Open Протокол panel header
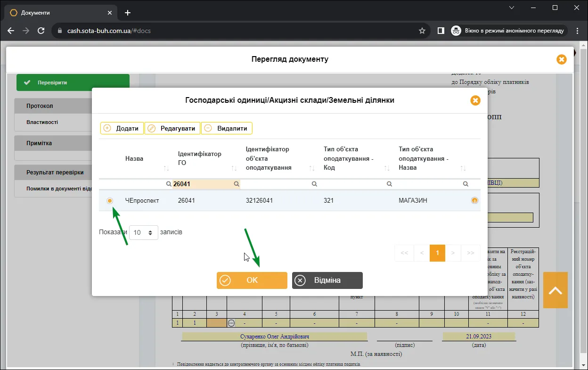The width and height of the screenshot is (588, 370). click(53, 106)
